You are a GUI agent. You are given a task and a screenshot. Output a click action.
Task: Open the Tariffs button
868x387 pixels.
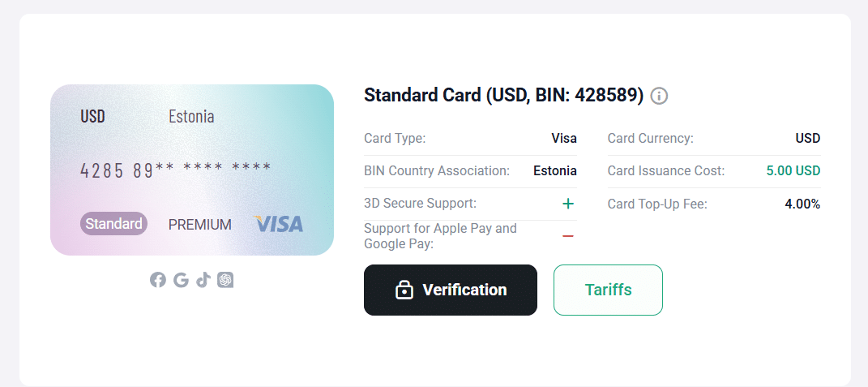click(x=608, y=290)
